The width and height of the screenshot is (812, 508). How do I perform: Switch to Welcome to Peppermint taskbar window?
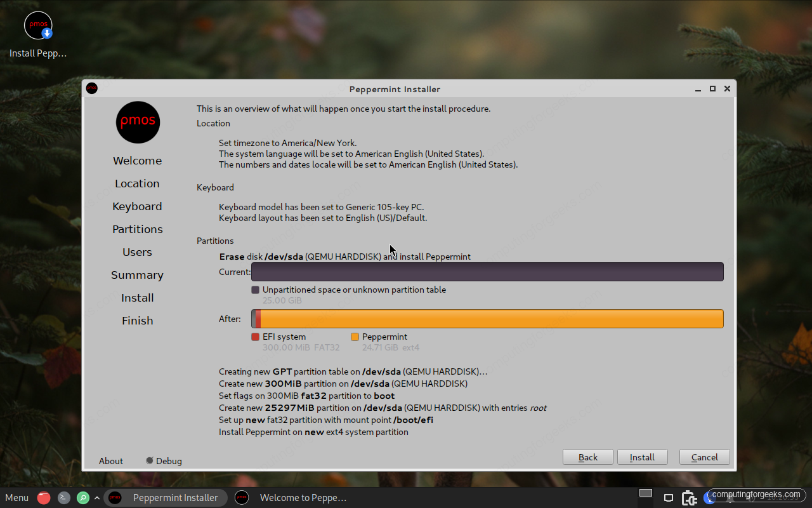click(292, 498)
